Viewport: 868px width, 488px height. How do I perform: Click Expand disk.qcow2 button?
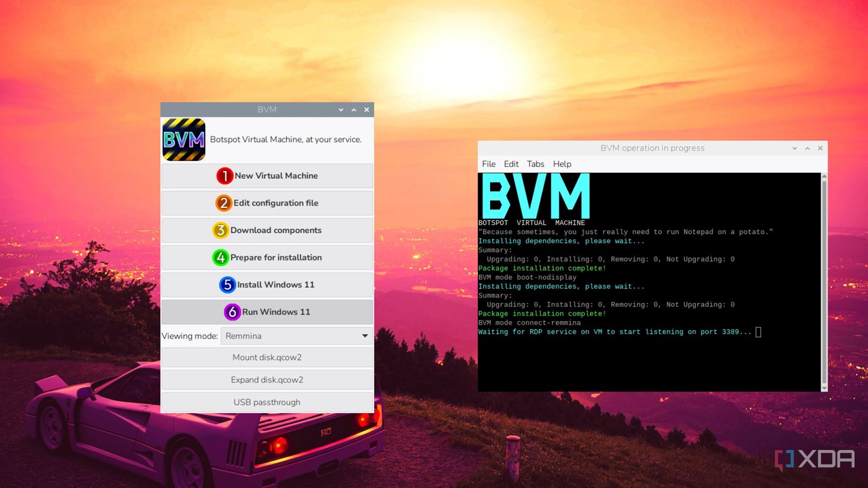(267, 380)
